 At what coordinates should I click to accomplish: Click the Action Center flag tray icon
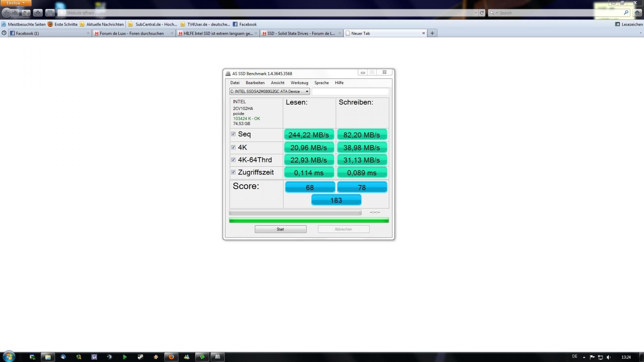(x=592, y=357)
